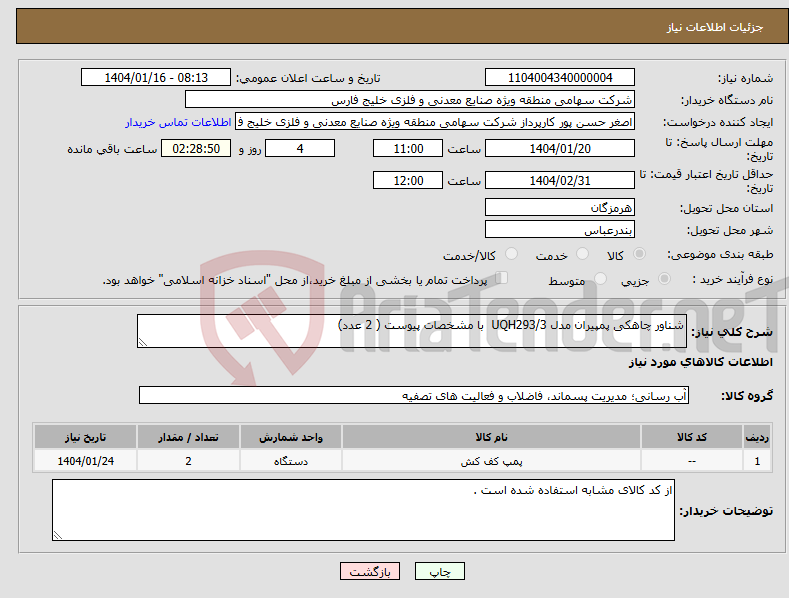Image resolution: width=789 pixels, height=598 pixels.
Task: Click the need date cell 1404/01/24
Action: (x=86, y=461)
